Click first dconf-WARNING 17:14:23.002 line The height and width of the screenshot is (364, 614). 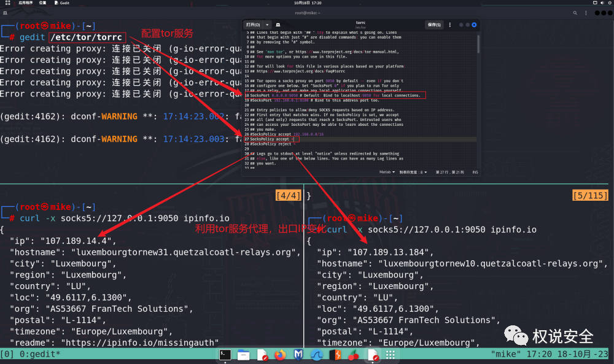[x=120, y=116]
